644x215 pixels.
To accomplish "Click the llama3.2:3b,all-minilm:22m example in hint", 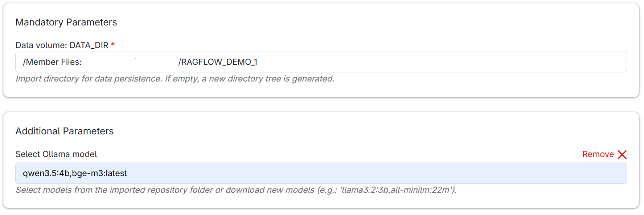I will point(396,190).
